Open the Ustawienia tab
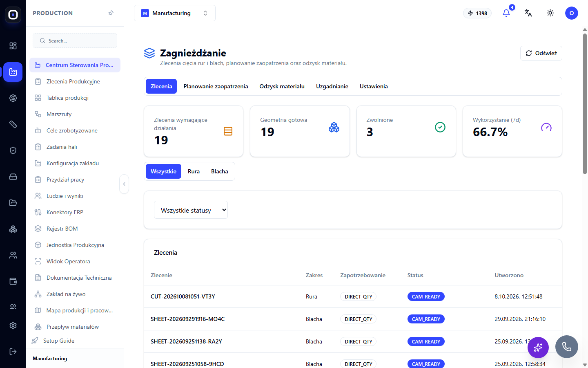The height and width of the screenshot is (368, 588). (x=374, y=86)
